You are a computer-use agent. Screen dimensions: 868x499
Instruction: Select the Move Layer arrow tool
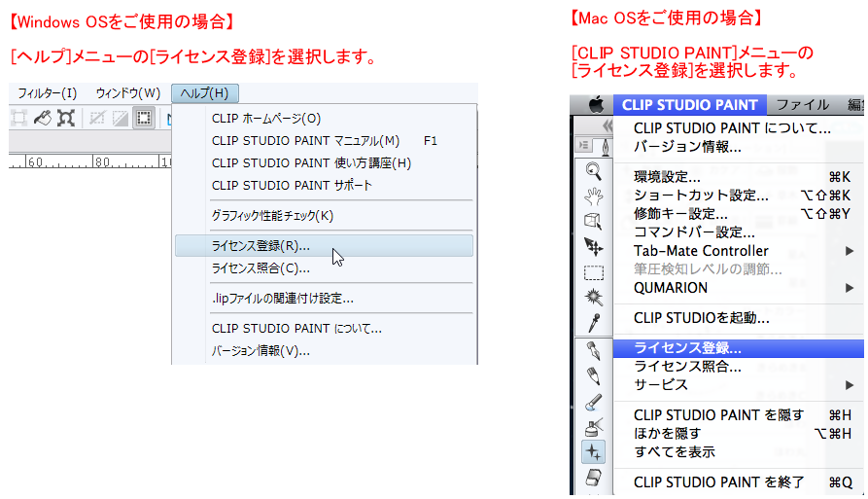click(594, 246)
